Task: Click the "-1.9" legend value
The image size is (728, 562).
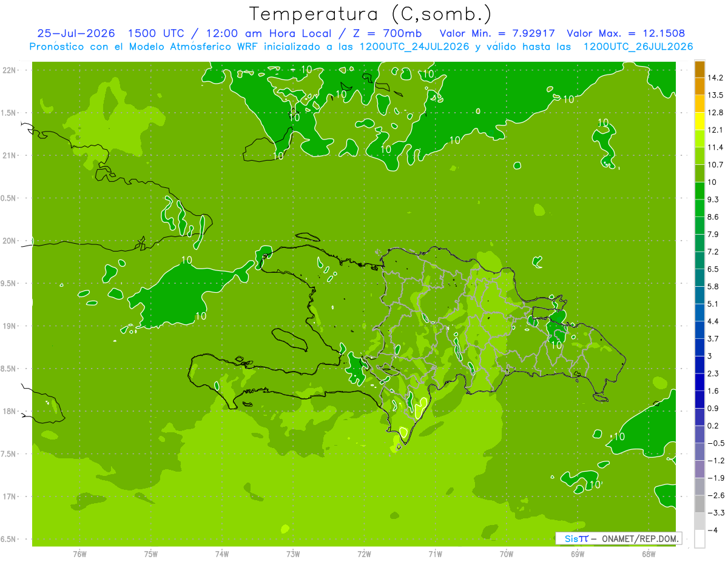Action: pos(715,478)
